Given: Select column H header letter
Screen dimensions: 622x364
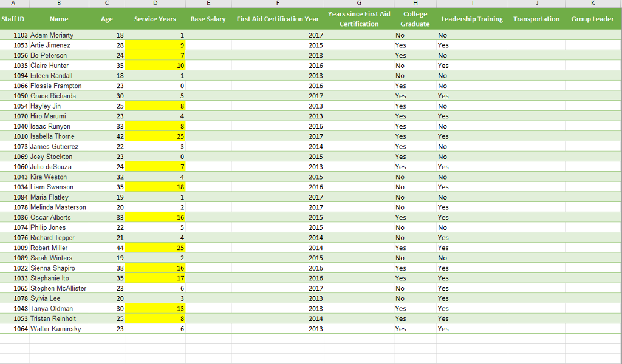Looking at the screenshot, I should [415, 3].
